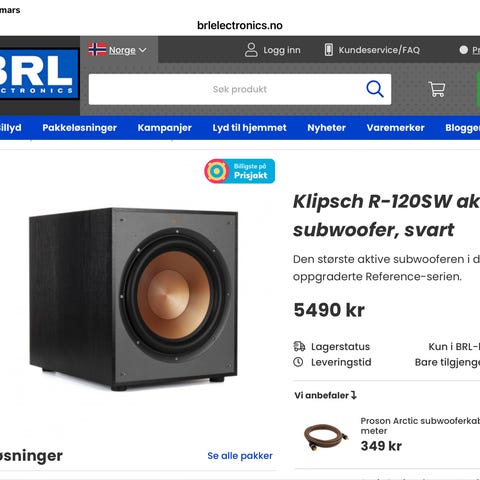Click the Vi anbefaler down arrow

pyautogui.click(x=354, y=395)
